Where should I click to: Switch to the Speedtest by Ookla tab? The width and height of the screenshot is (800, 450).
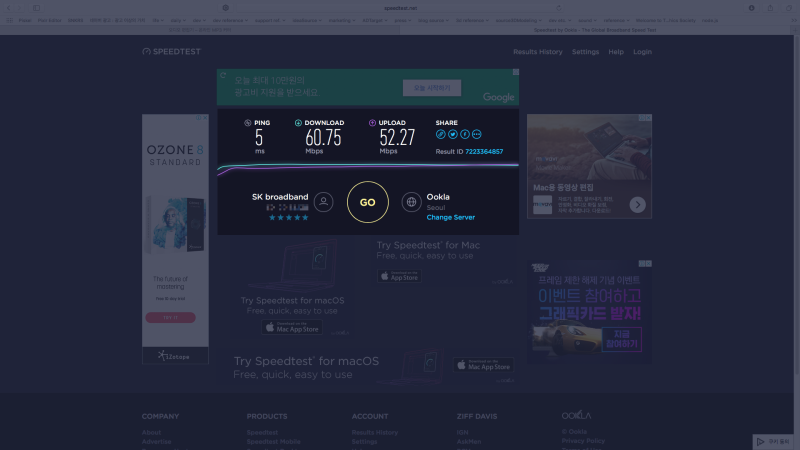coord(595,30)
